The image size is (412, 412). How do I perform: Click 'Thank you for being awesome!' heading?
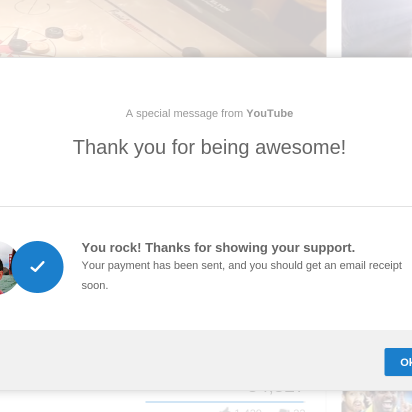click(209, 147)
